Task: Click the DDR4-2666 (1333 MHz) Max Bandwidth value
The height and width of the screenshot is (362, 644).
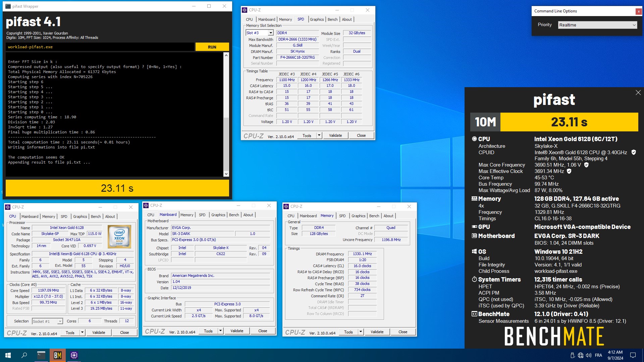Action: (x=298, y=40)
